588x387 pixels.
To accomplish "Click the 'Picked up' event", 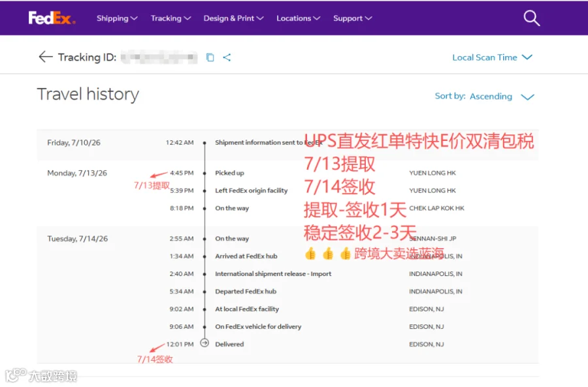I will 229,173.
